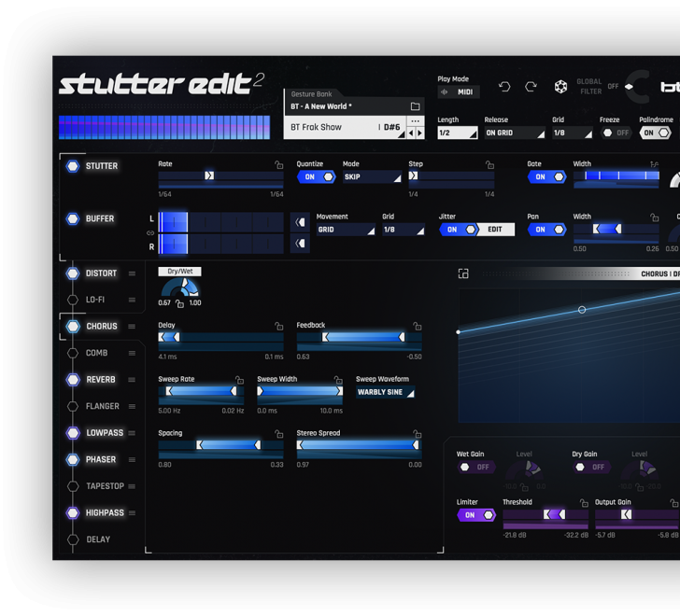Click the Sweep Rate lock icon

[239, 380]
